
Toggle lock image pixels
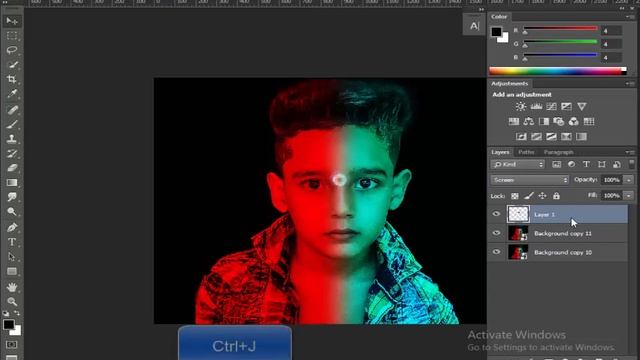[529, 196]
